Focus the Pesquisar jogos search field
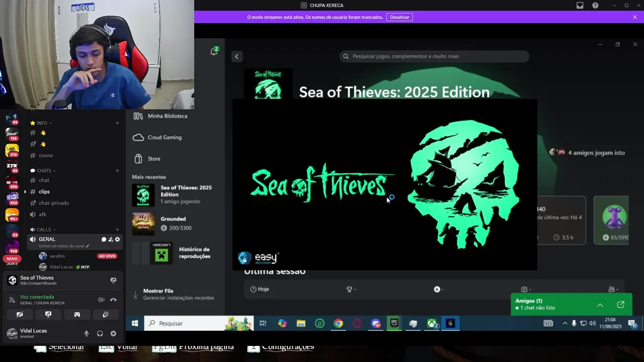The height and width of the screenshot is (362, 644). [x=435, y=56]
